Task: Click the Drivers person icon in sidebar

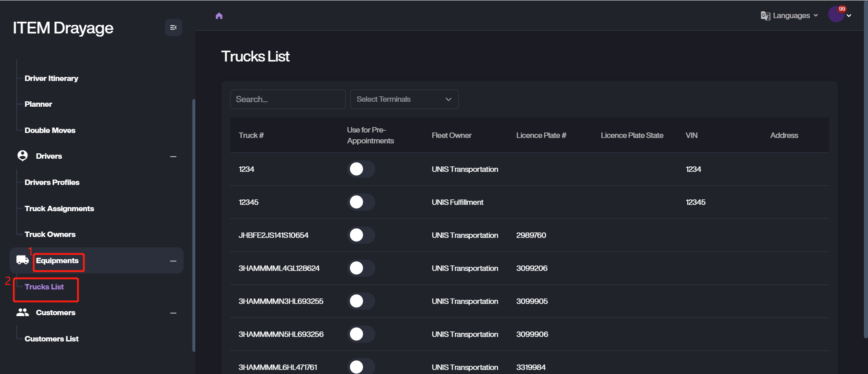Action: pos(23,156)
